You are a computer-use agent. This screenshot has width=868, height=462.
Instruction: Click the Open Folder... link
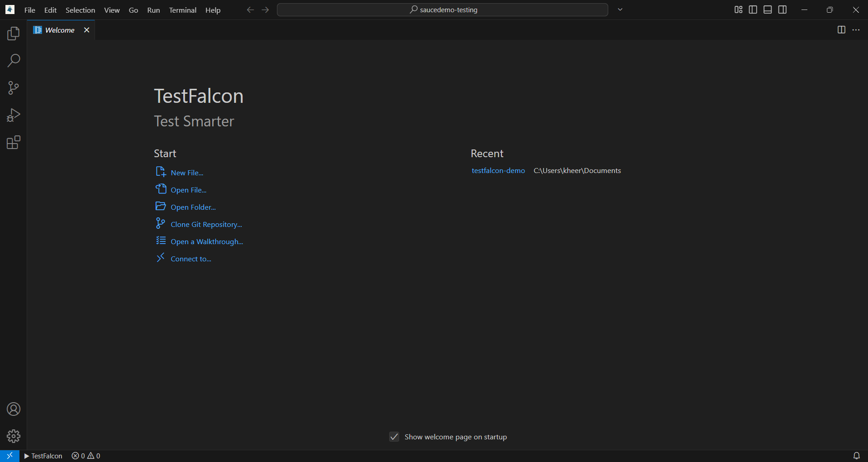coord(186,207)
